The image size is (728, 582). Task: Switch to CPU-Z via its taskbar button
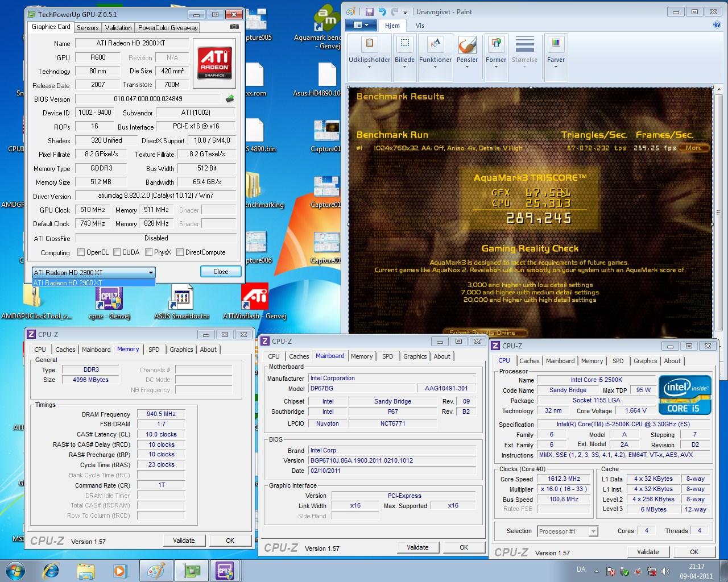click(225, 570)
